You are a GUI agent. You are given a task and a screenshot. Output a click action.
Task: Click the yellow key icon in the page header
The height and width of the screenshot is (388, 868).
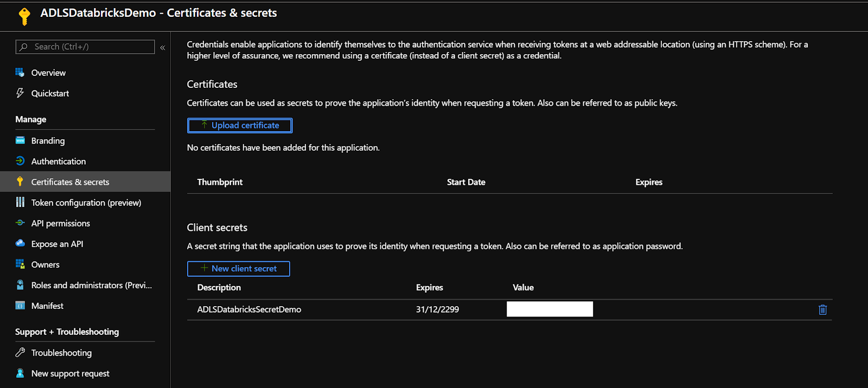pyautogui.click(x=24, y=16)
